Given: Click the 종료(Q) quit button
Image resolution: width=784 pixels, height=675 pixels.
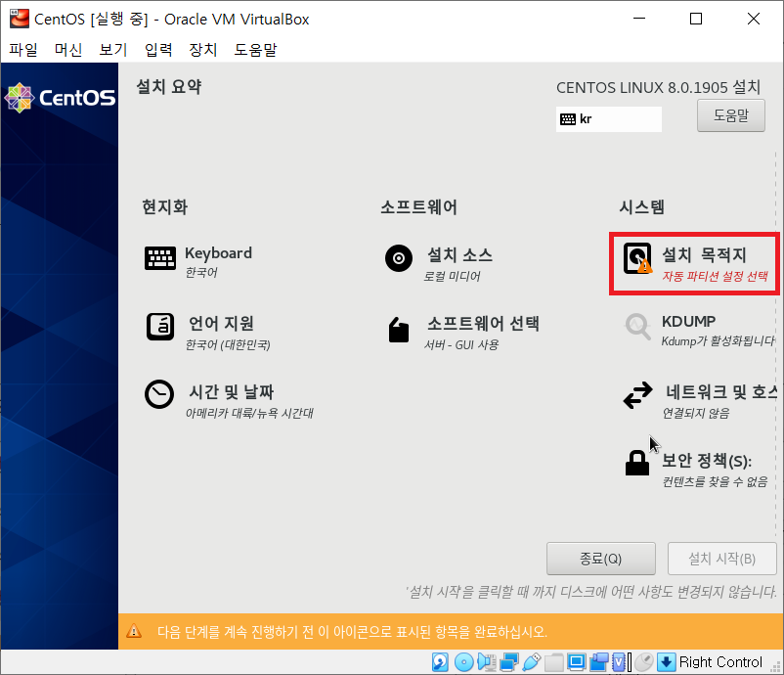Looking at the screenshot, I should [600, 559].
